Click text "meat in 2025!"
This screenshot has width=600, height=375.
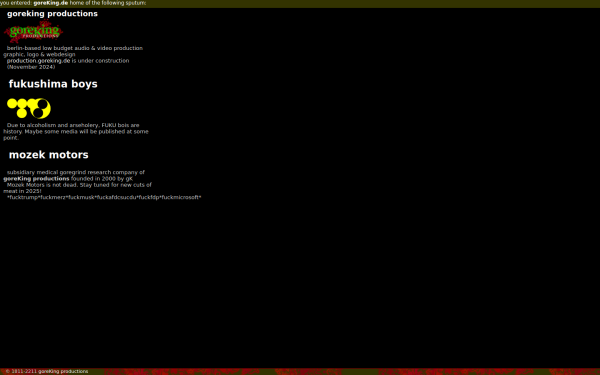[22, 191]
